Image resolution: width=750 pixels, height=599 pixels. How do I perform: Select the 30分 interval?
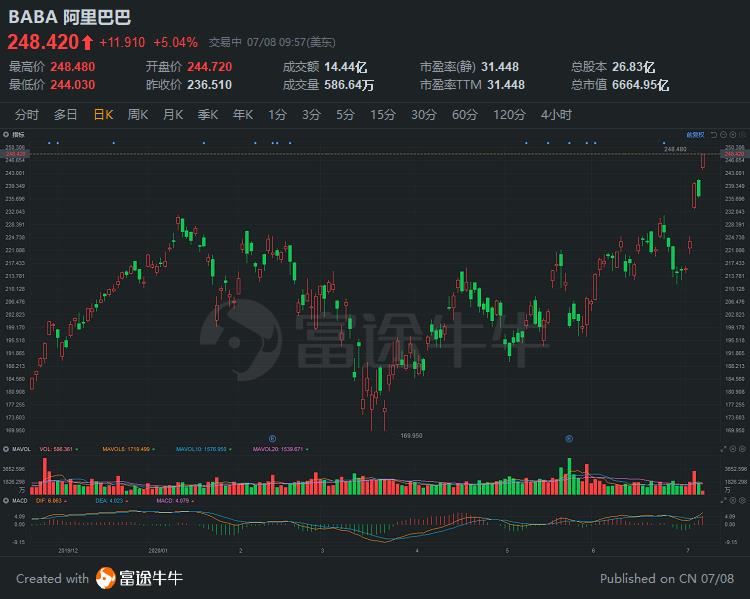pyautogui.click(x=424, y=115)
